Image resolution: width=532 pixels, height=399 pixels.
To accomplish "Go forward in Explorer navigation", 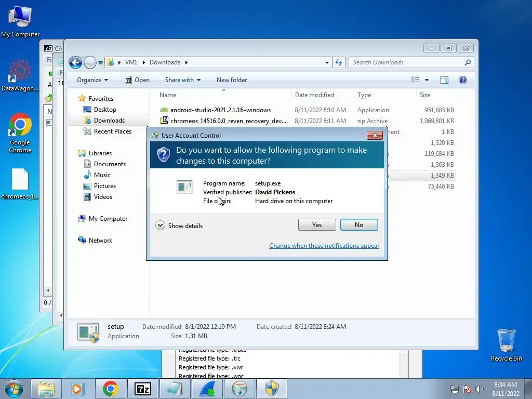I will (90, 62).
